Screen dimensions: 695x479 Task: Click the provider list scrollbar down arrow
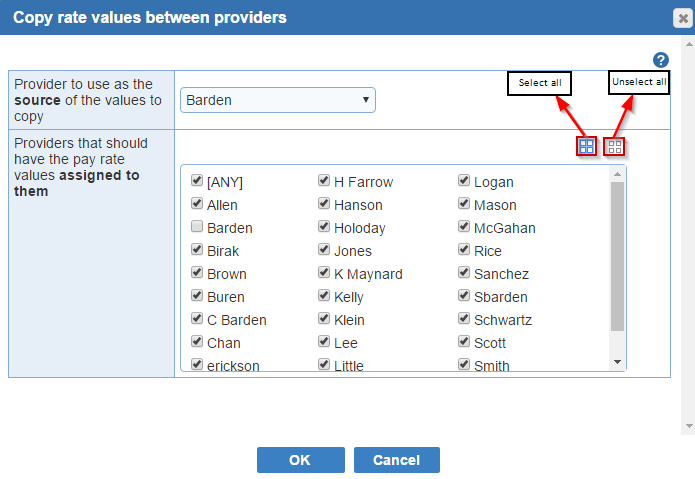617,362
